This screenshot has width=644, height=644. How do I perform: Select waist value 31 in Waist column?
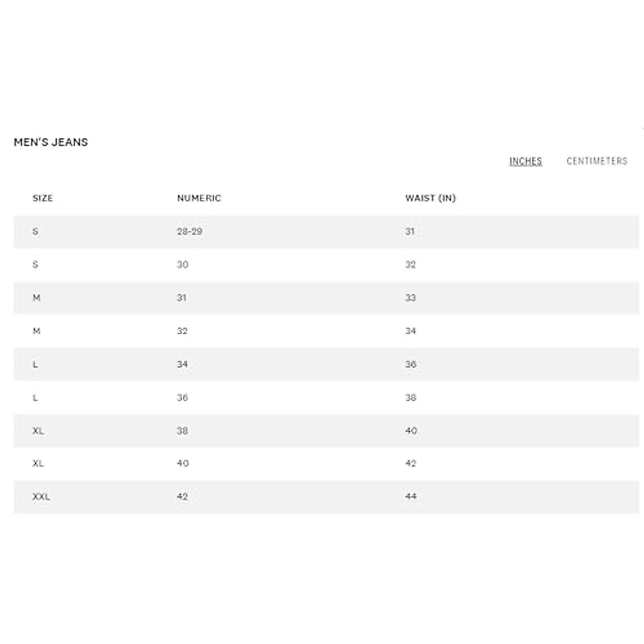click(410, 231)
